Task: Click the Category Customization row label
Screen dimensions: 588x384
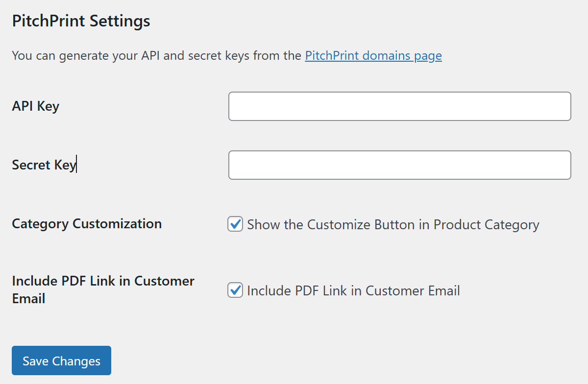Action: (87, 224)
